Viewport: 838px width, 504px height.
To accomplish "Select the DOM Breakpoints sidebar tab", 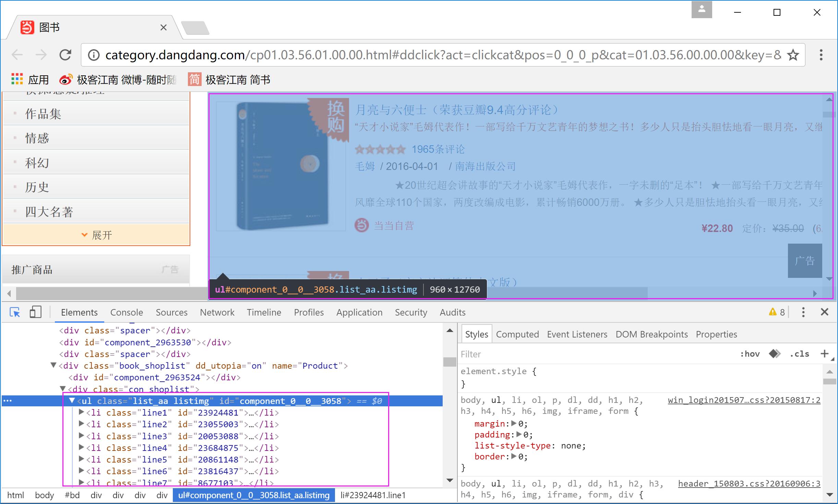I will pos(651,334).
